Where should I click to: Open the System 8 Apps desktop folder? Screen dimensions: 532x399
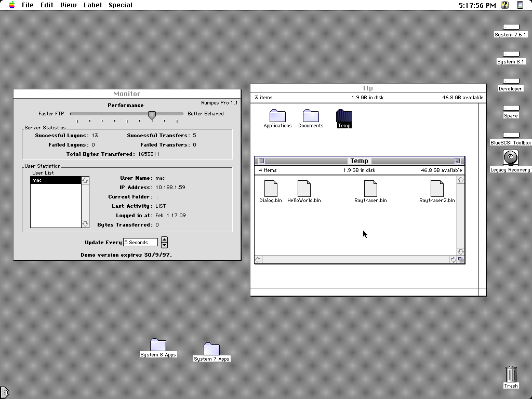pos(158,344)
